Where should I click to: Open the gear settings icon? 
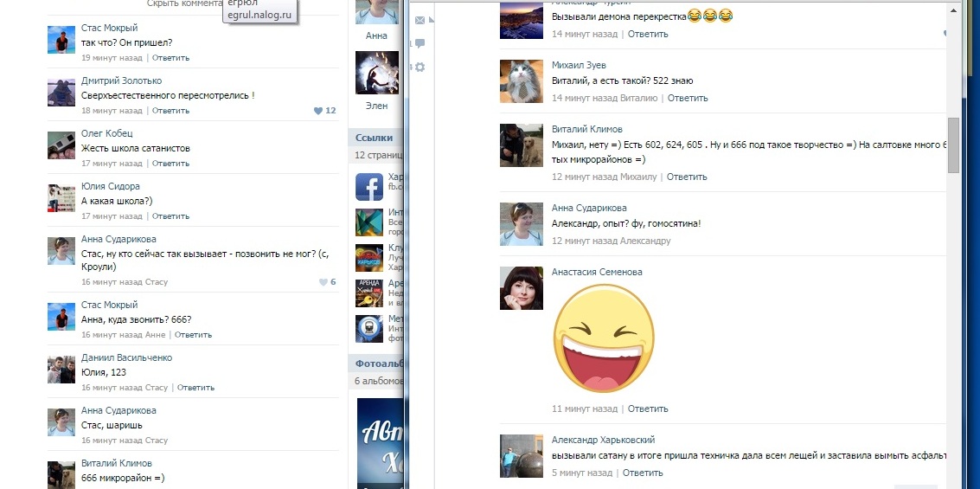pyautogui.click(x=420, y=67)
